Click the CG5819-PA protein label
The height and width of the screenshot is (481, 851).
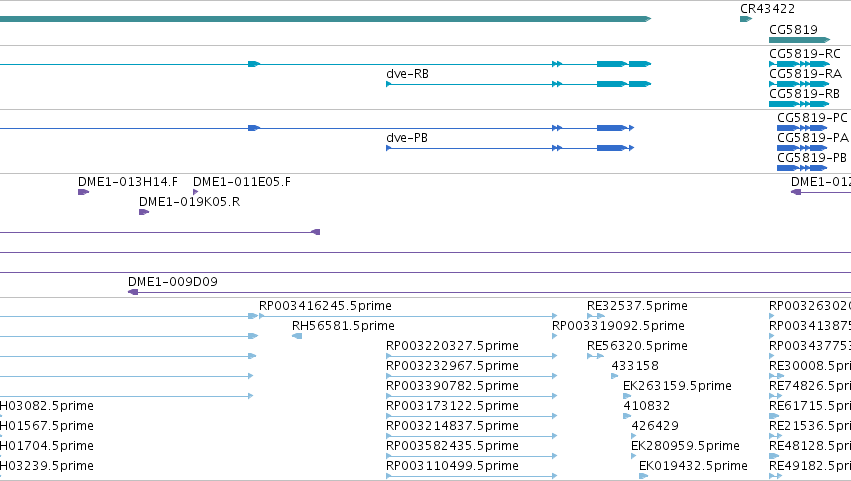point(812,137)
